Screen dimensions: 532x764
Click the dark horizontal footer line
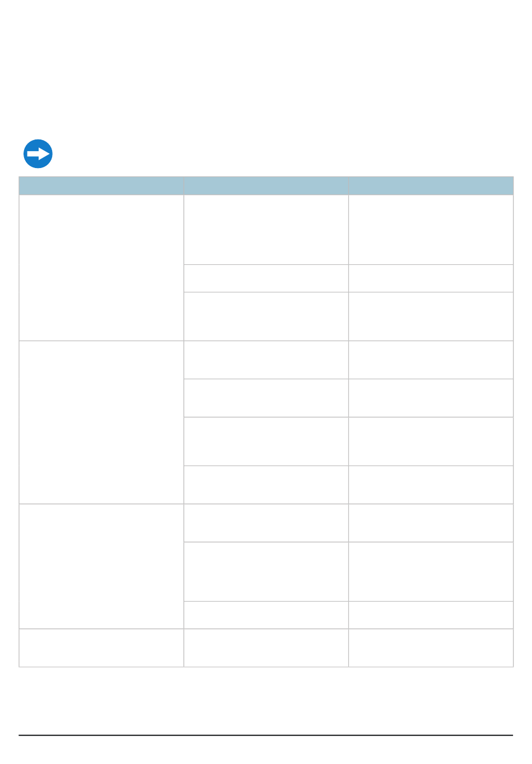pyautogui.click(x=266, y=735)
